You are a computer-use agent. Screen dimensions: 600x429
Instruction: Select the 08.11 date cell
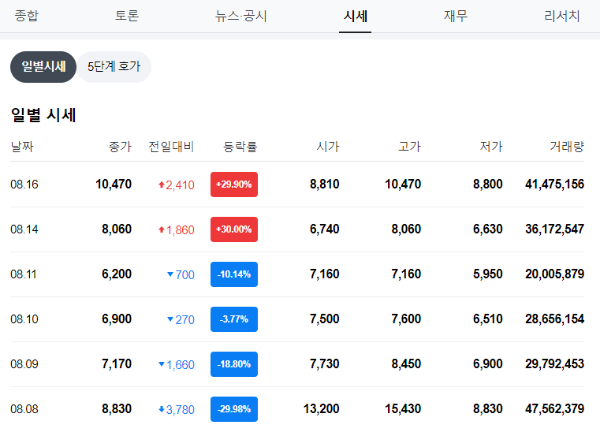[x=23, y=274]
